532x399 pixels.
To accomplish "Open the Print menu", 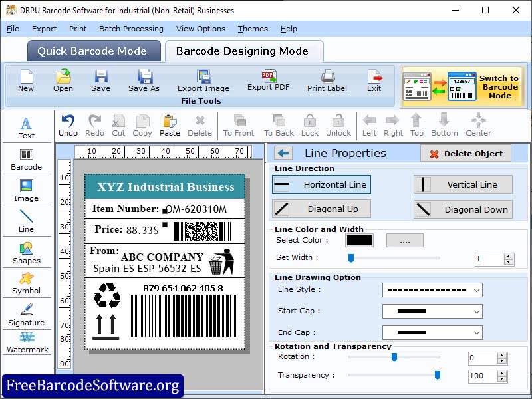I will (78, 29).
